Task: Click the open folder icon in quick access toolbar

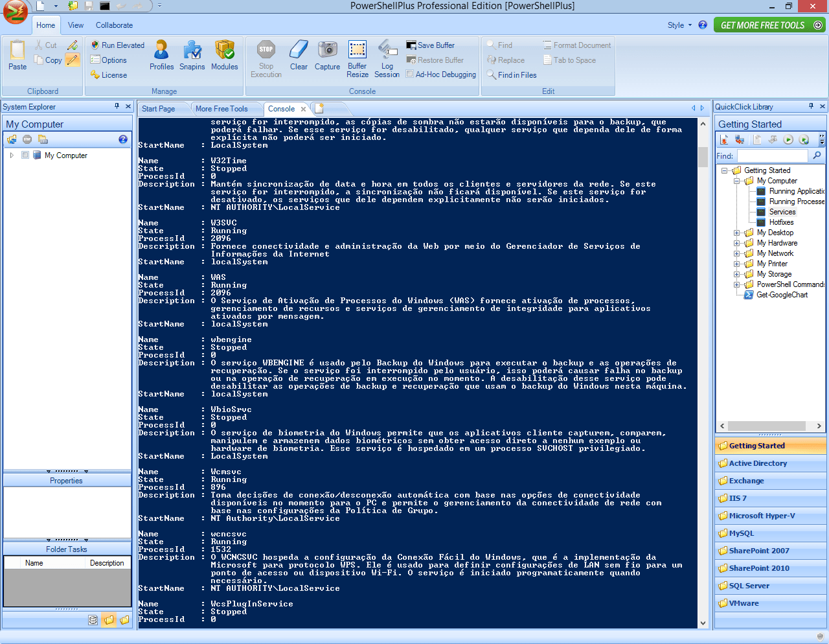Action: click(73, 6)
